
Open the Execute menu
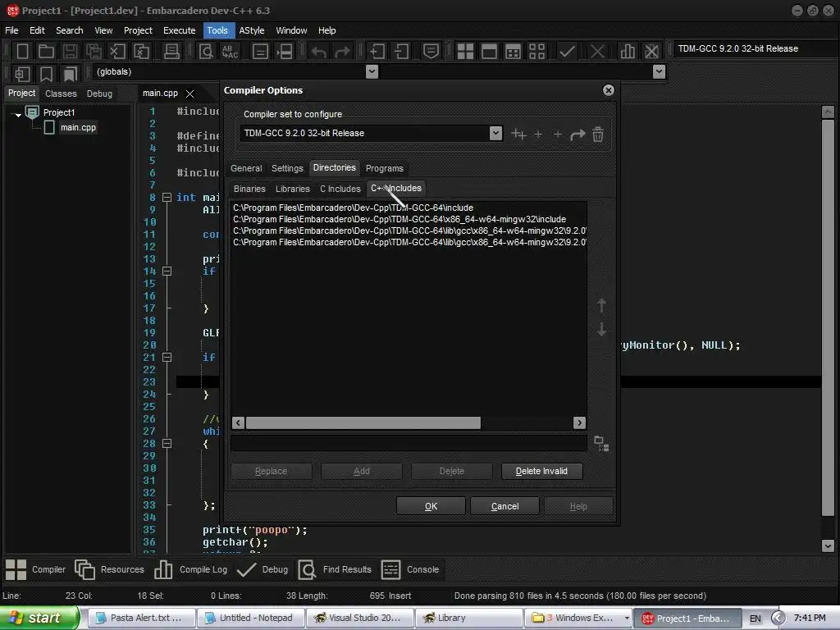pyautogui.click(x=179, y=30)
